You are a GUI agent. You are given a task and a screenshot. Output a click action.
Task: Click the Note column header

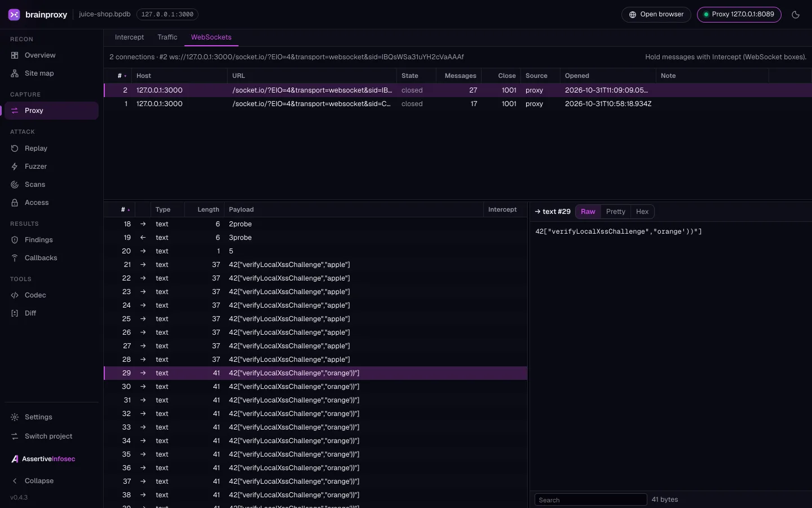click(x=712, y=76)
